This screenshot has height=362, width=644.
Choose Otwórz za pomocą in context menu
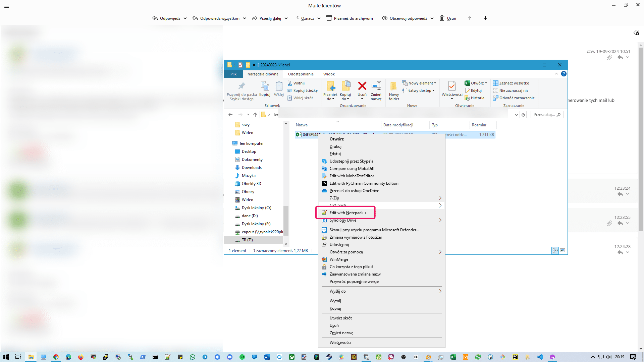pos(346,252)
